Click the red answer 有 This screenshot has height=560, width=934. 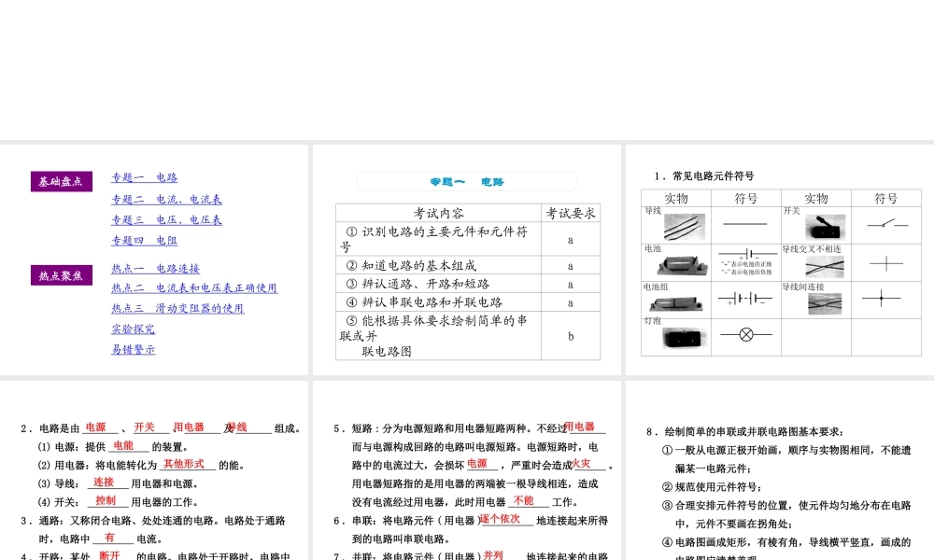click(109, 538)
